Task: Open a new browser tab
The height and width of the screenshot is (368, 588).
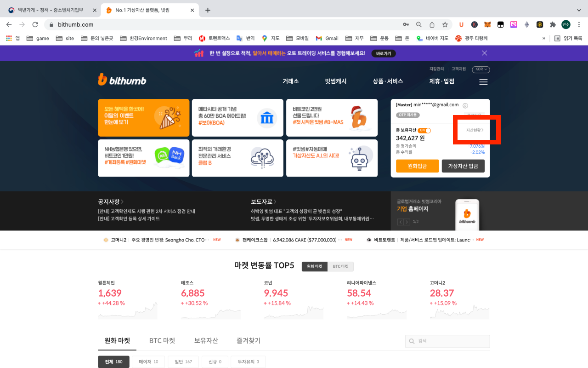Action: [x=208, y=10]
